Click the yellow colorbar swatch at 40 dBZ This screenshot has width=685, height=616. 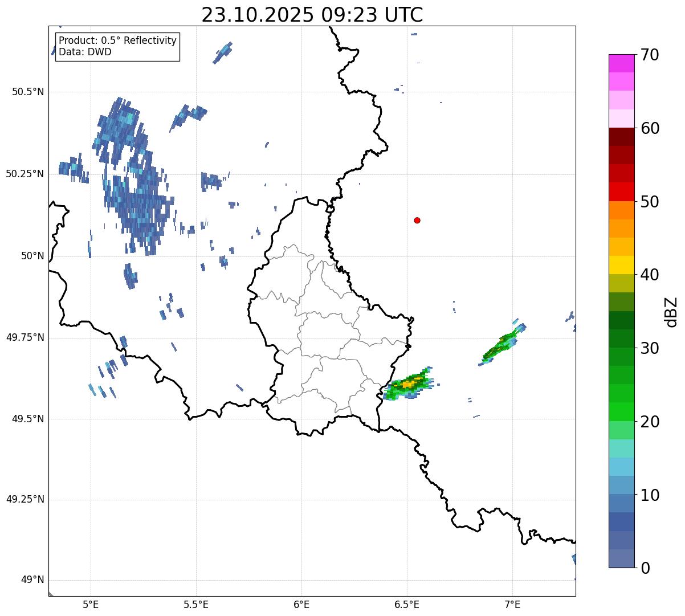621,265
